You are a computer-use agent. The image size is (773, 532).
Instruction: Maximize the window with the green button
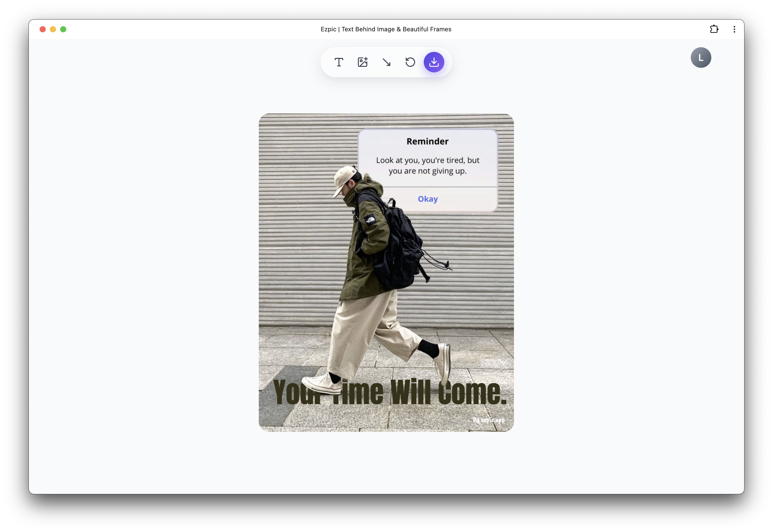63,29
